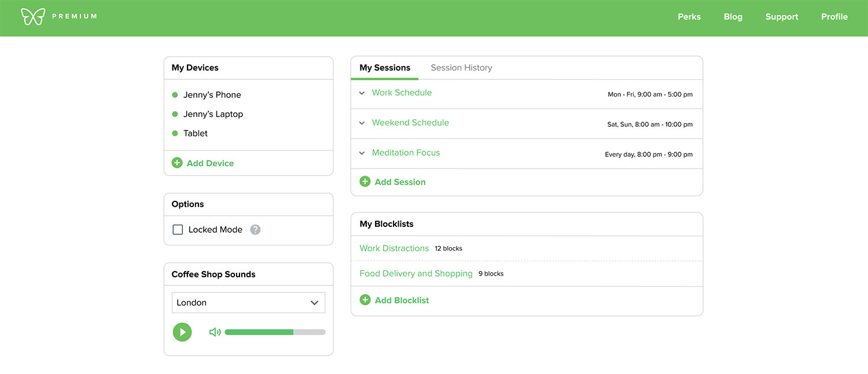
Task: Open the Support menu item
Action: click(x=782, y=17)
